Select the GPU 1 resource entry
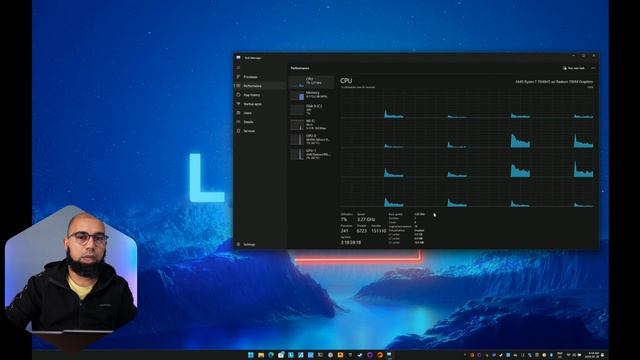 (311, 154)
